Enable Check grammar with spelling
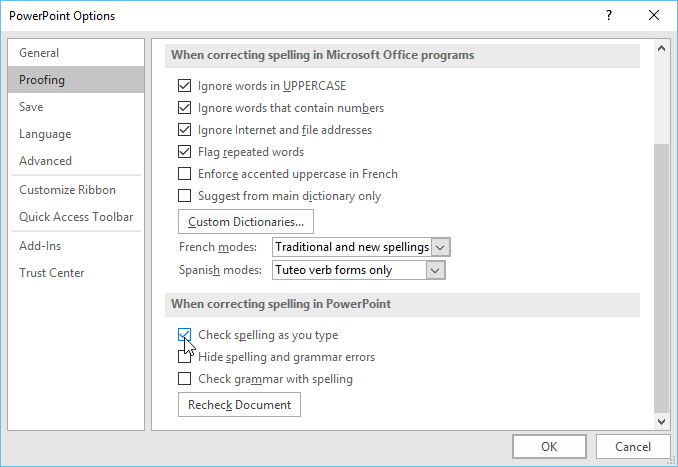The image size is (678, 467). (185, 378)
